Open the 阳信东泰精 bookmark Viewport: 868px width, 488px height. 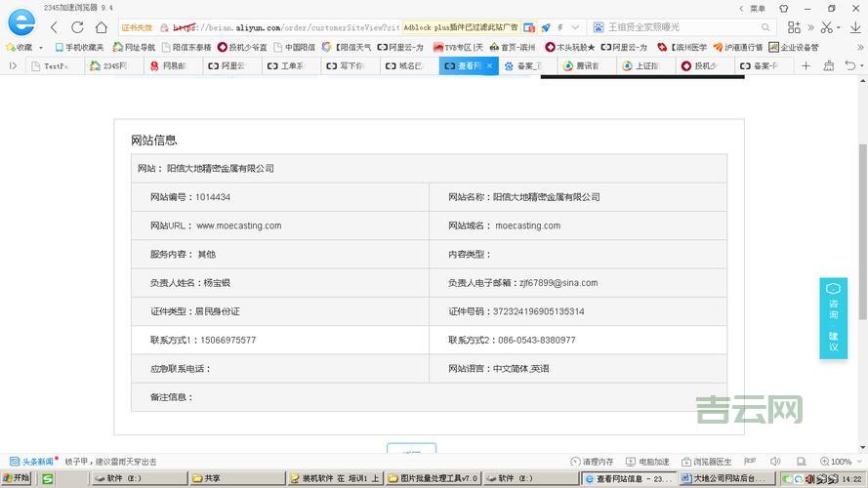186,48
